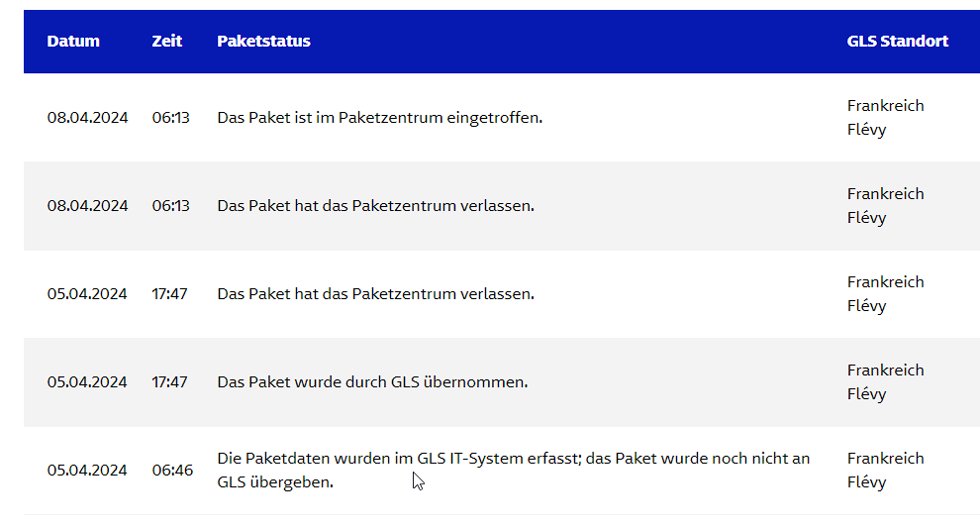
Task: Click Frankreich Flévy location in 'eingetroffen' row
Action: pyautogui.click(x=885, y=118)
